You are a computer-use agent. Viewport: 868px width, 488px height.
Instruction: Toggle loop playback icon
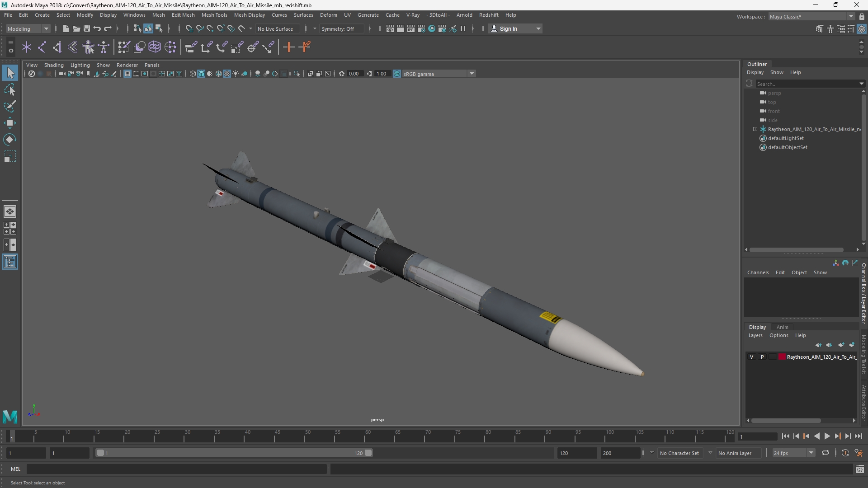[826, 453]
